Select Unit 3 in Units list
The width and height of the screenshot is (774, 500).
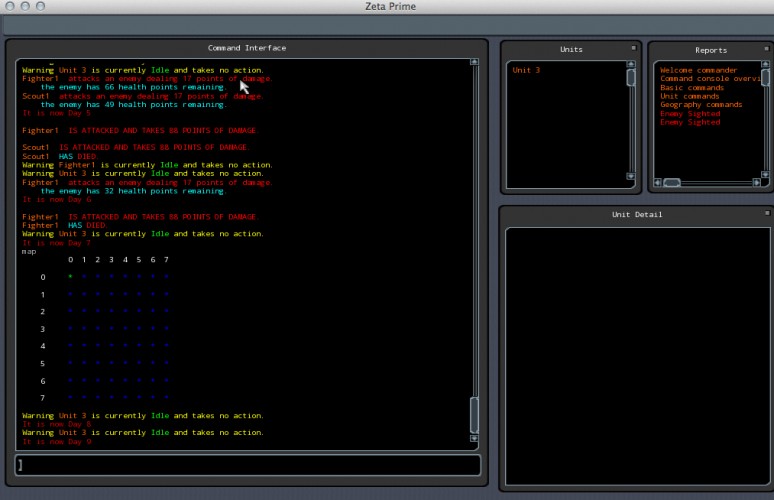(x=526, y=70)
